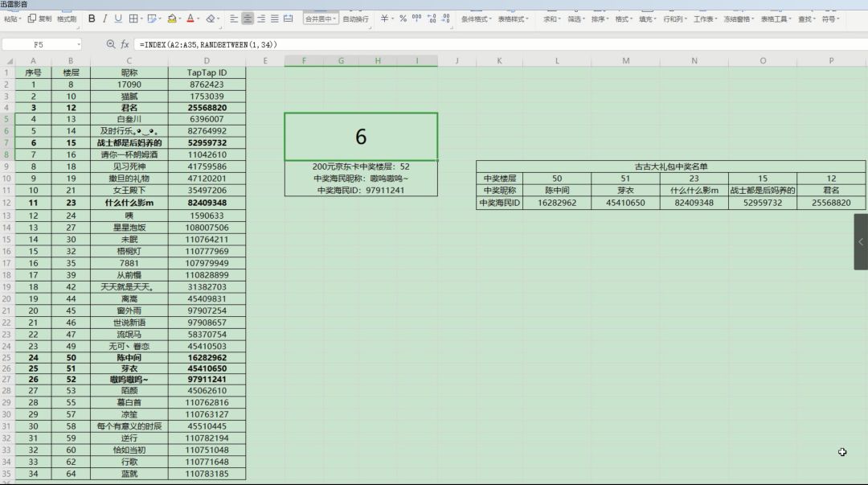Click the cell borders icon
This screenshot has height=485, width=868.
tap(133, 18)
